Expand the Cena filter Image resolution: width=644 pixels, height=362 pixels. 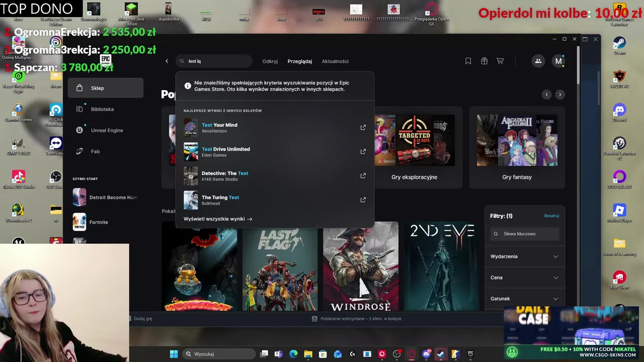pyautogui.click(x=525, y=278)
